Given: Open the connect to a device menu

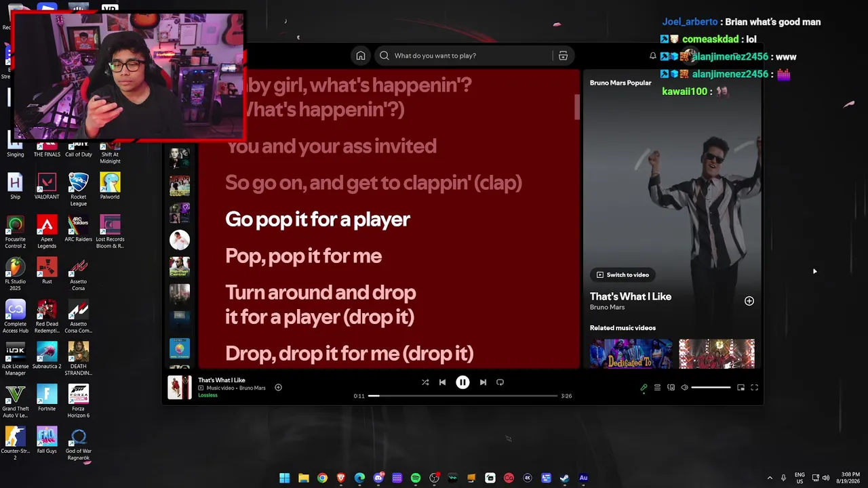Looking at the screenshot, I should pos(671,388).
